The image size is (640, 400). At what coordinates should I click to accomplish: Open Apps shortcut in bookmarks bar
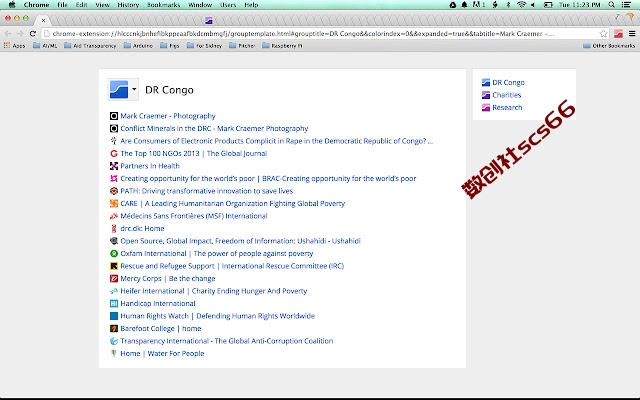click(x=14, y=46)
